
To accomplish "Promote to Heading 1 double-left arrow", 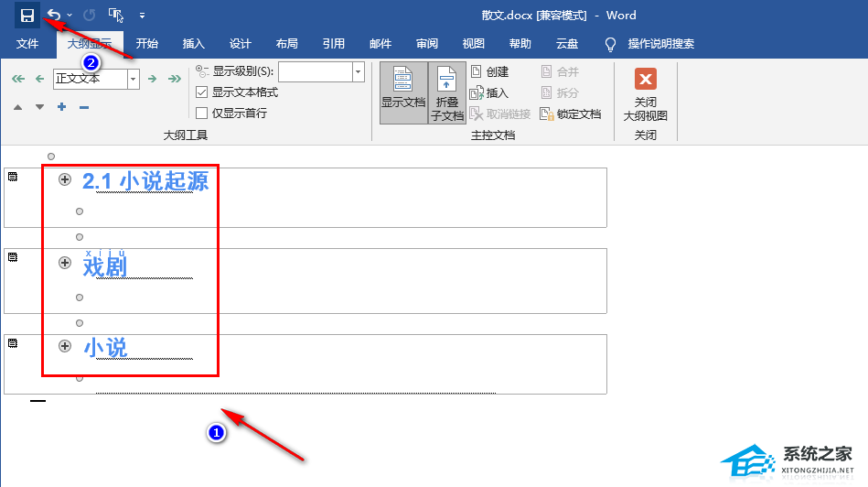I will pos(18,79).
